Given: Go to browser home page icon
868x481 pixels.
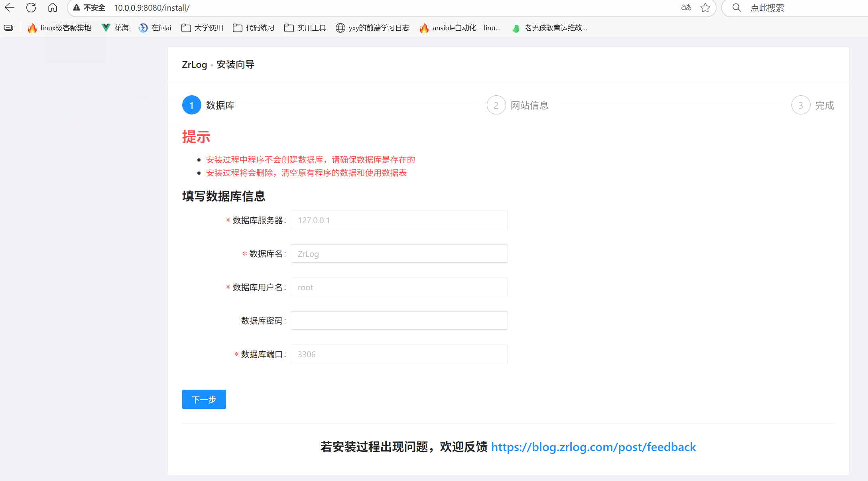Looking at the screenshot, I should click(x=53, y=8).
